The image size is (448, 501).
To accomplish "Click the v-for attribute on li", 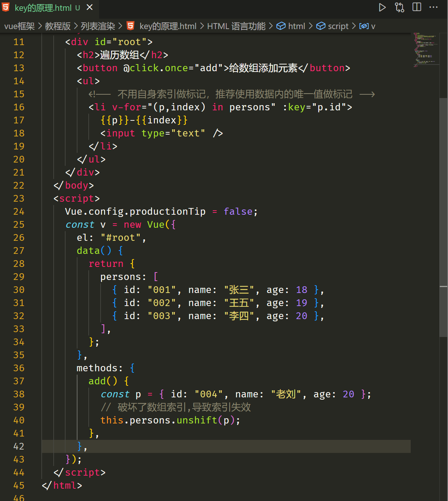I will tap(193, 107).
